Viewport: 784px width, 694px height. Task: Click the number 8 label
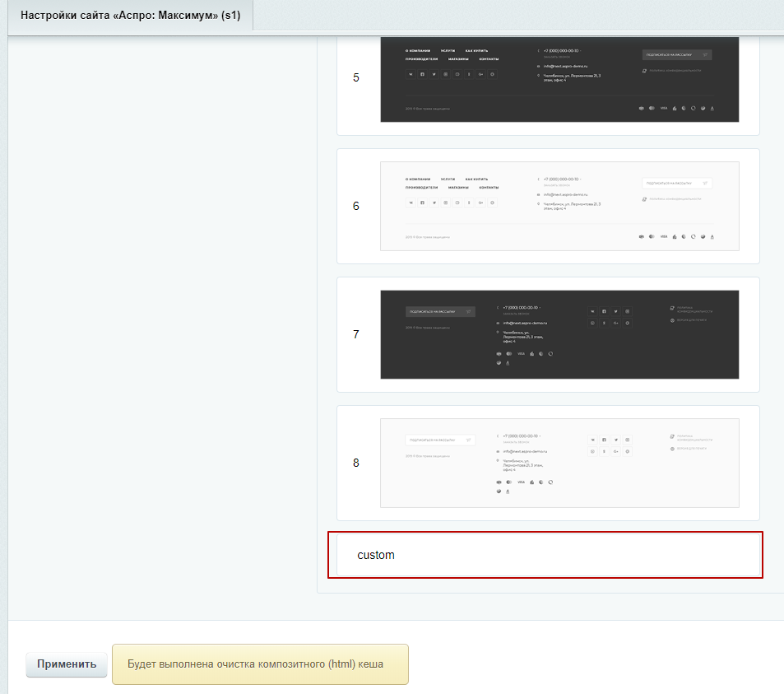coord(356,463)
